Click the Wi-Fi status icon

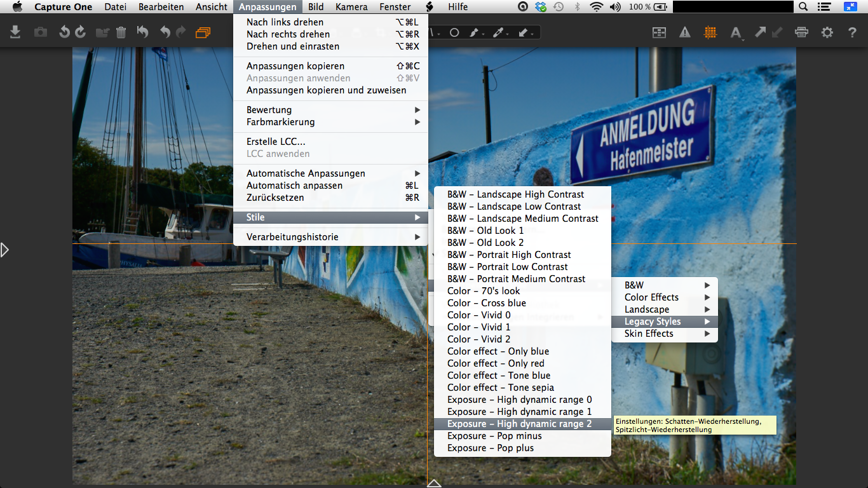(x=596, y=7)
